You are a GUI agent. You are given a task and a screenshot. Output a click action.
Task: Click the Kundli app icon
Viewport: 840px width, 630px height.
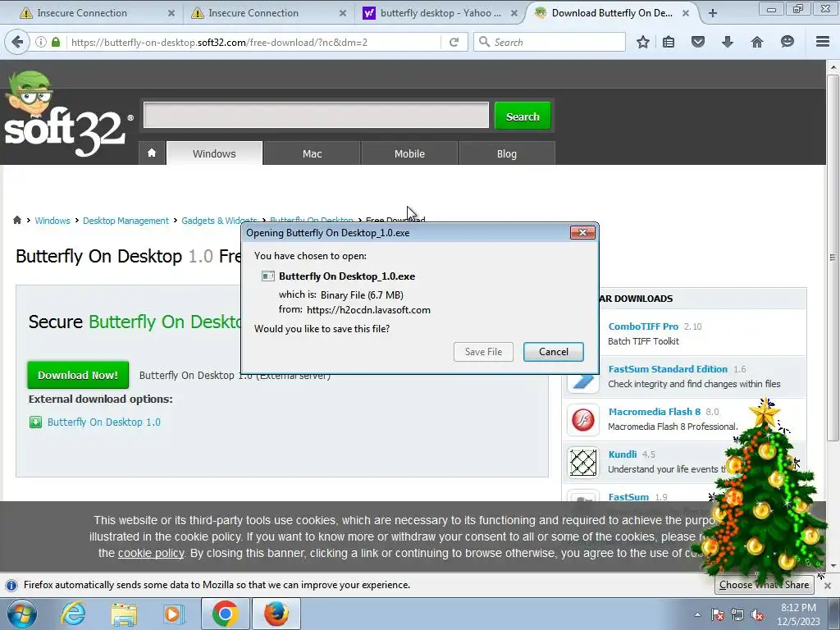pyautogui.click(x=583, y=462)
